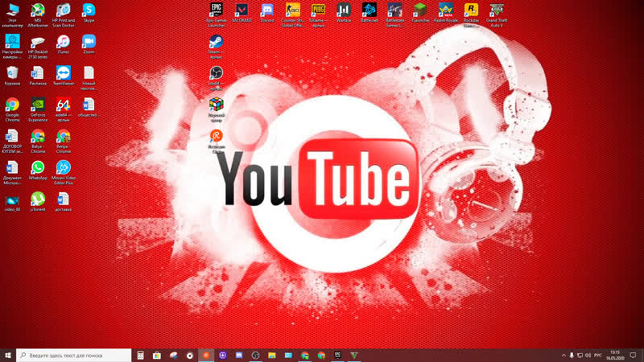Select Counter-Strike Global Offensive shortcut
Viewport: 644px width, 362px height.
(x=293, y=14)
